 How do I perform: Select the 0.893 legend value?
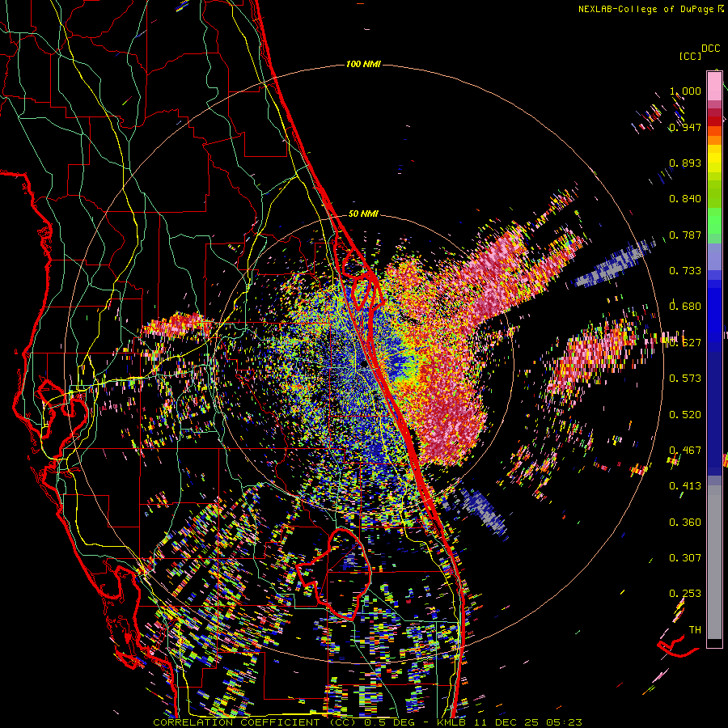tap(685, 163)
